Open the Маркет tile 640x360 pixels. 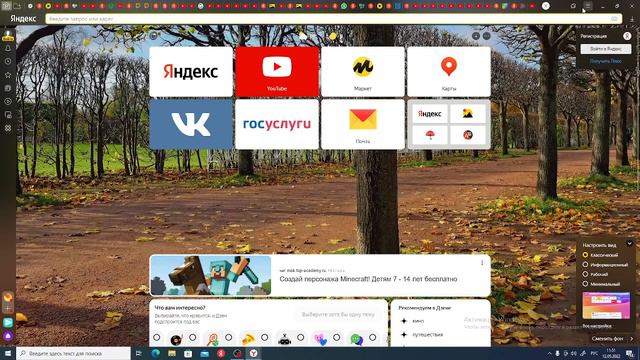click(363, 72)
